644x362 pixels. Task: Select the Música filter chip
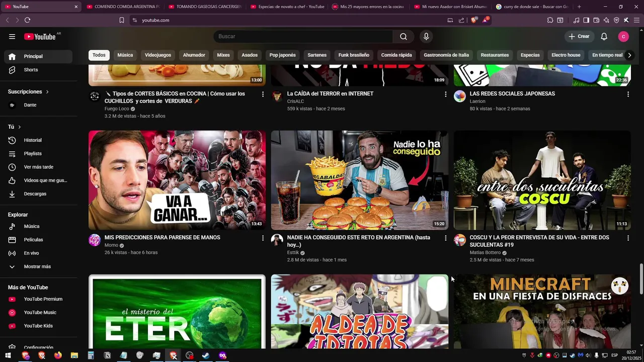coord(125,55)
